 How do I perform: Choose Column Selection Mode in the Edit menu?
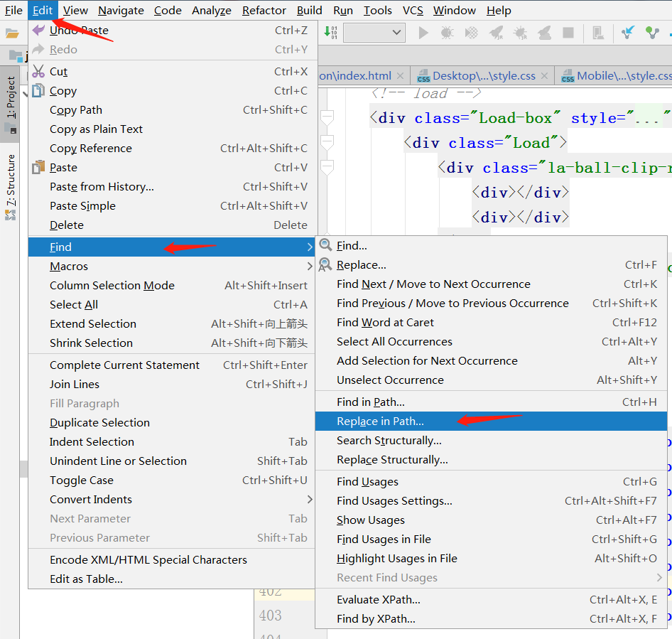tap(112, 285)
